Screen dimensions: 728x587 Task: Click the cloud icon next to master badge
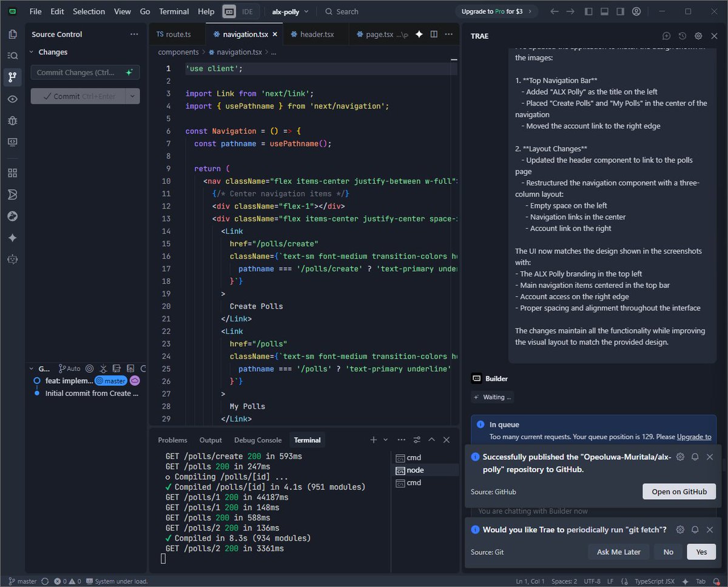coord(135,381)
